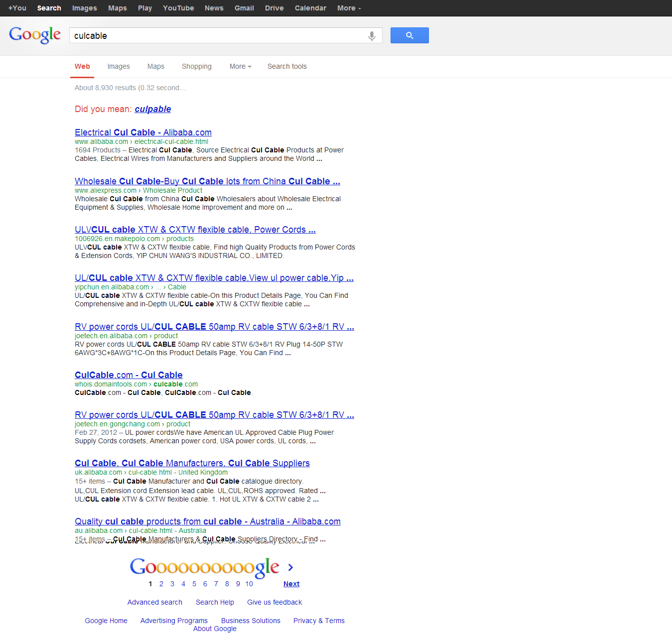
Task: Open +You in the top bar
Action: [x=17, y=8]
